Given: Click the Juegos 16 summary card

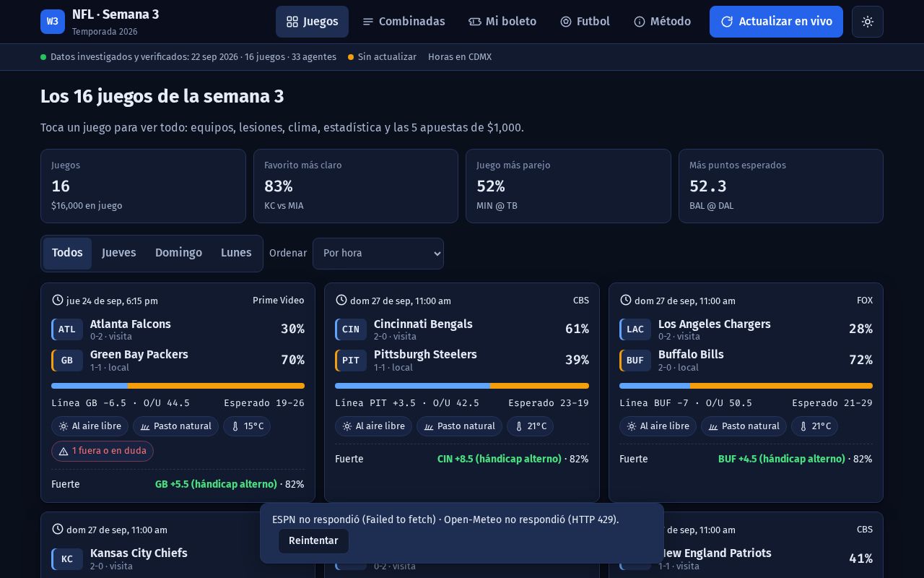Looking at the screenshot, I should 143,186.
